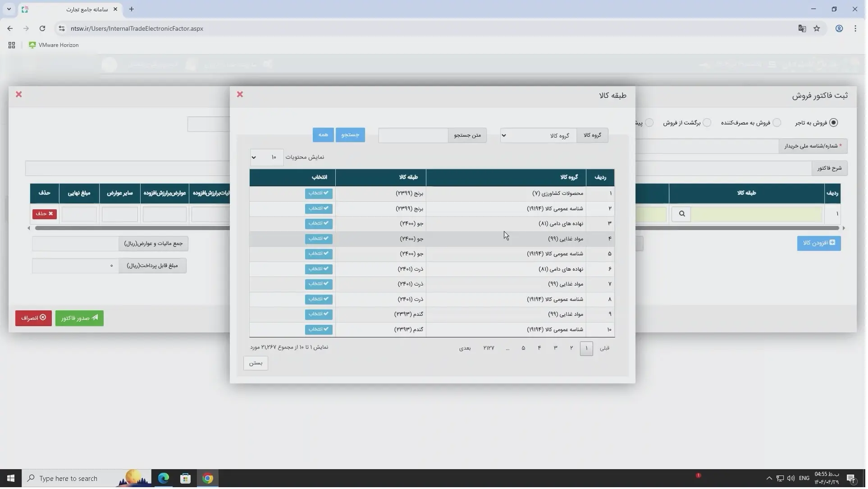Click the blue جستجو search button
This screenshot has height=489, width=868.
[351, 135]
